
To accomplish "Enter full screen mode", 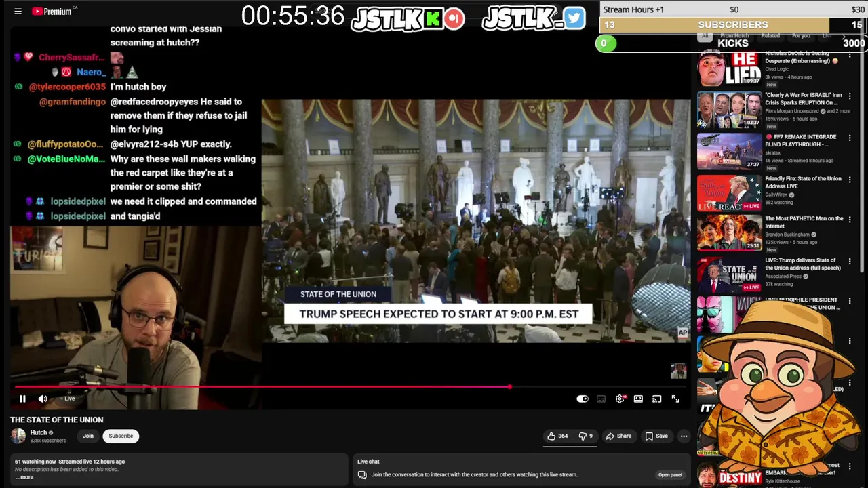I will click(675, 399).
